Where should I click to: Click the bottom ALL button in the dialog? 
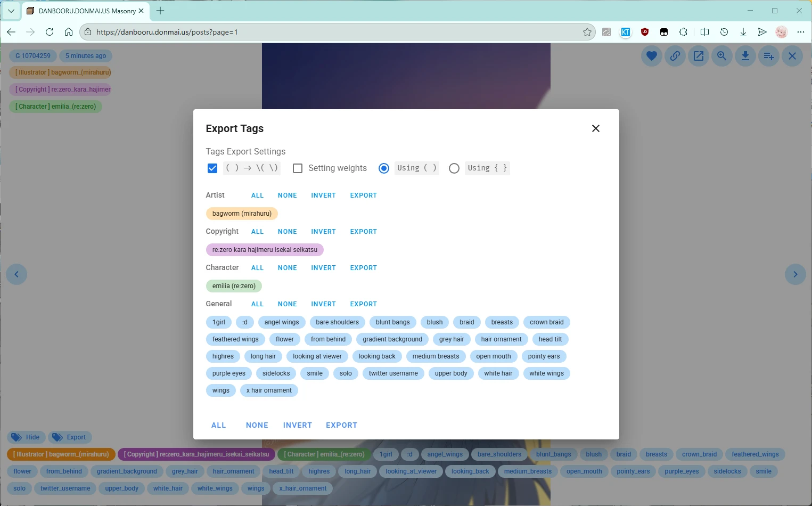point(219,425)
